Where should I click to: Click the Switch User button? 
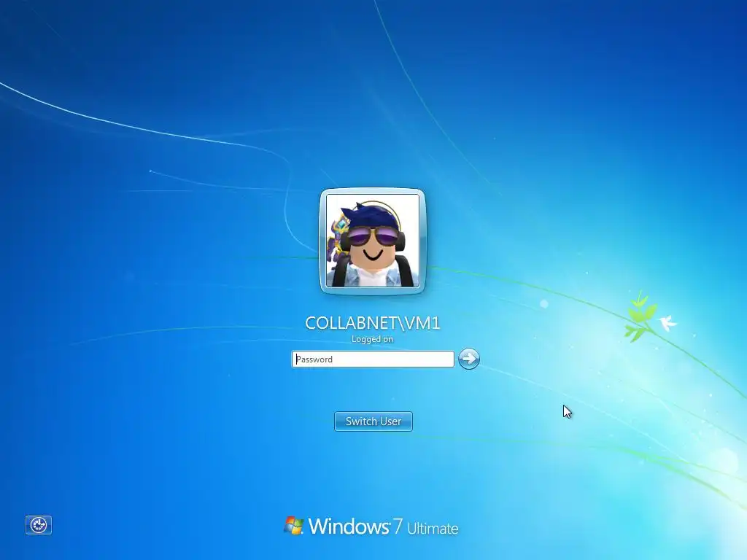click(x=373, y=421)
